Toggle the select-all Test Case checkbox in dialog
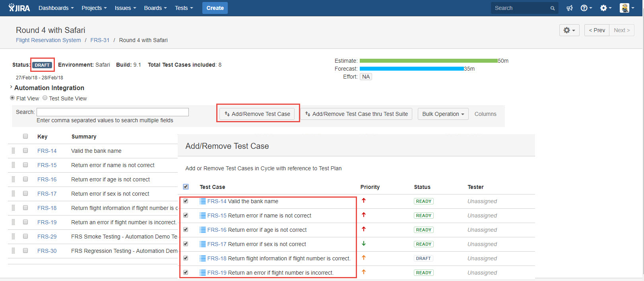644x281 pixels. click(x=186, y=187)
